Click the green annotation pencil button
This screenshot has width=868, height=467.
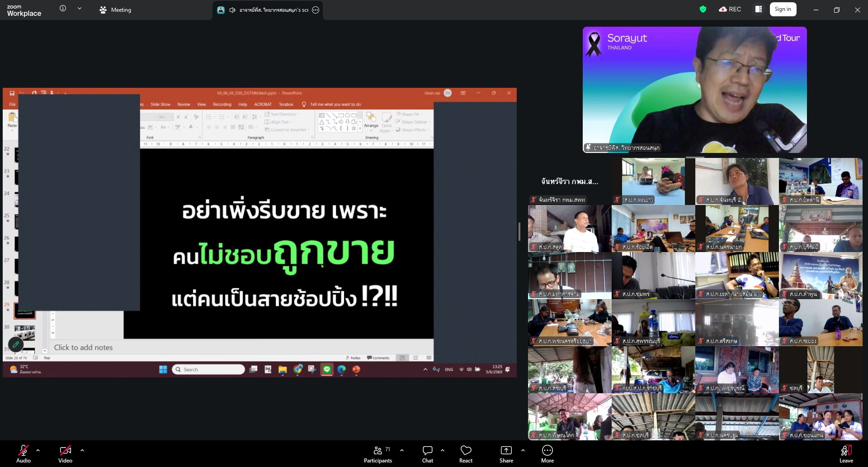click(16, 345)
